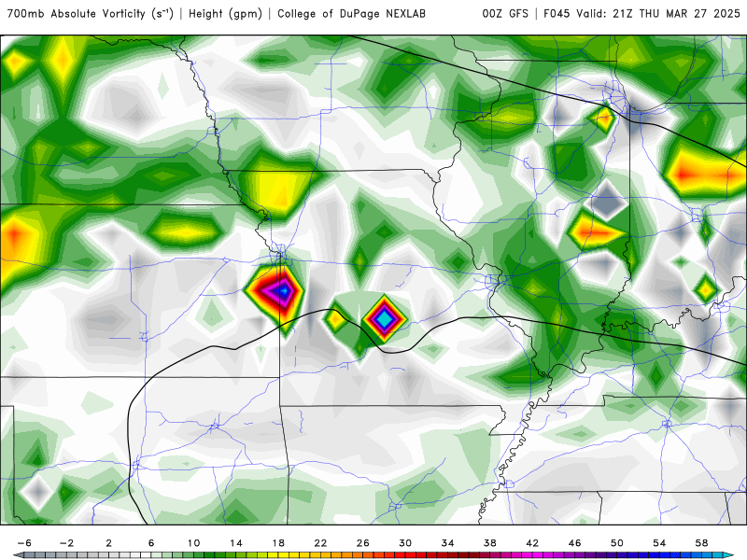Click the "14" colorbar label
747x560 pixels.
point(236,543)
